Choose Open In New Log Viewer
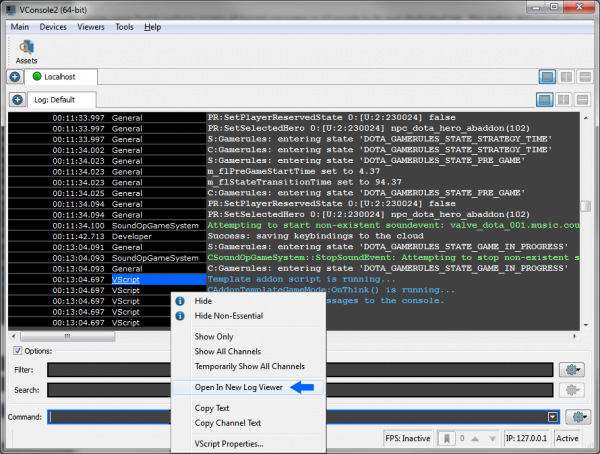Screen dimensions: 600x454 [x=248, y=387]
